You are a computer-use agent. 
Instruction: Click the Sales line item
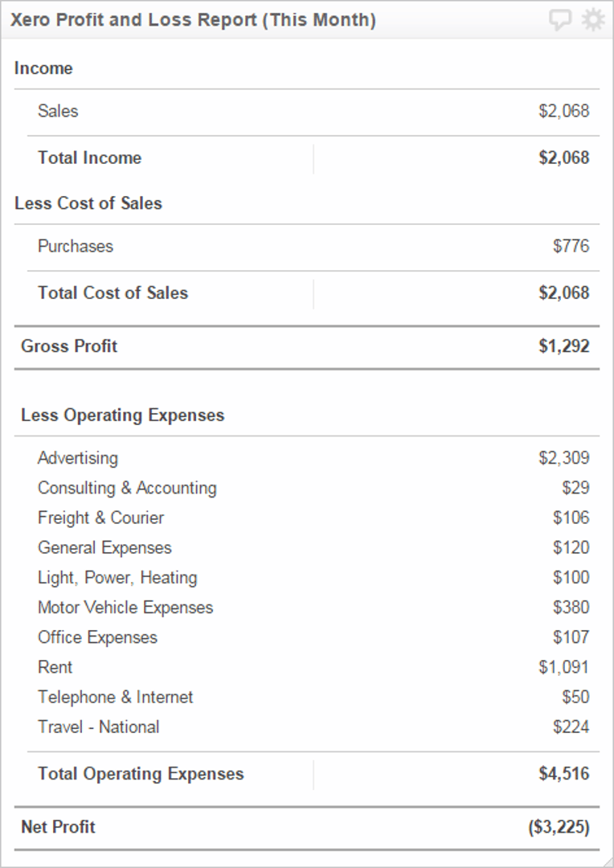pos(57,111)
